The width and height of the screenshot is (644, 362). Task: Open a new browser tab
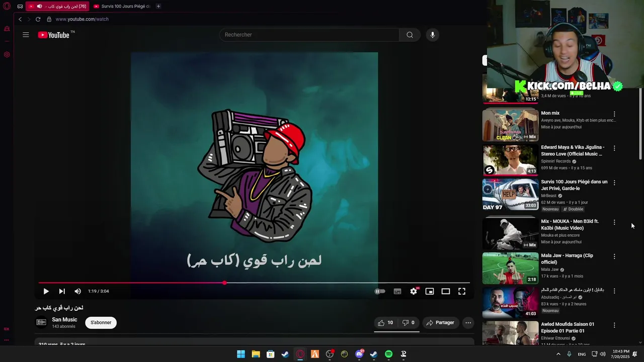(158, 7)
